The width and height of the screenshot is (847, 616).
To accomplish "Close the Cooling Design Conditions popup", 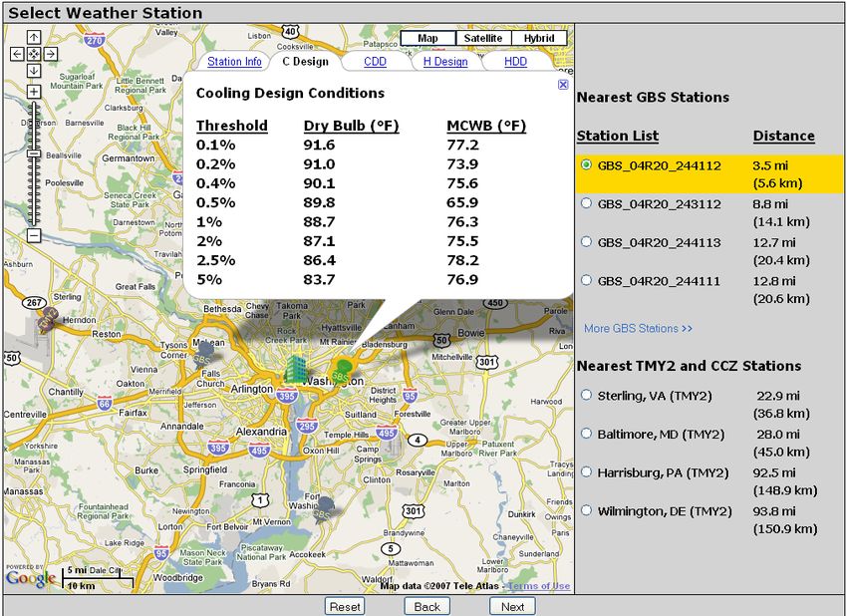I will [563, 85].
